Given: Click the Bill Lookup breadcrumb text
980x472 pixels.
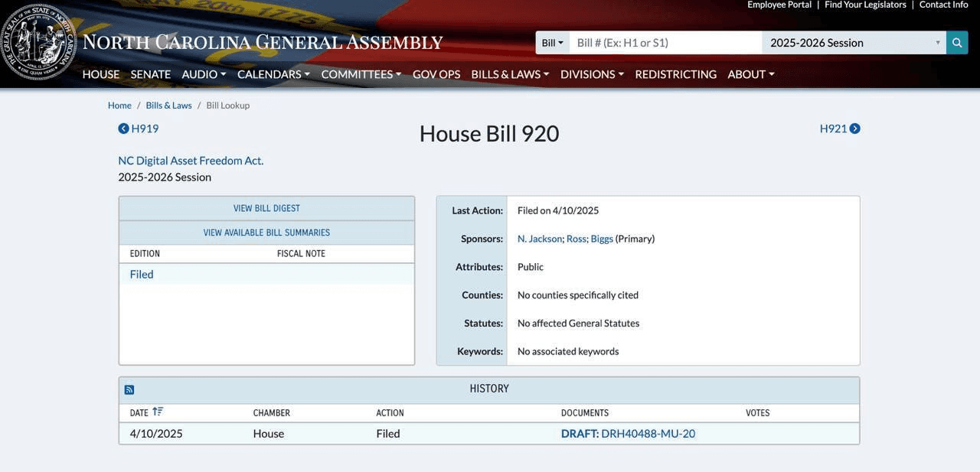Looking at the screenshot, I should [x=228, y=106].
